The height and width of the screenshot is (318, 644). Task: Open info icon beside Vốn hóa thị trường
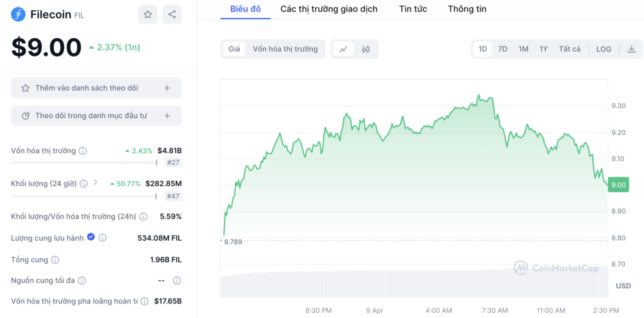82,150
